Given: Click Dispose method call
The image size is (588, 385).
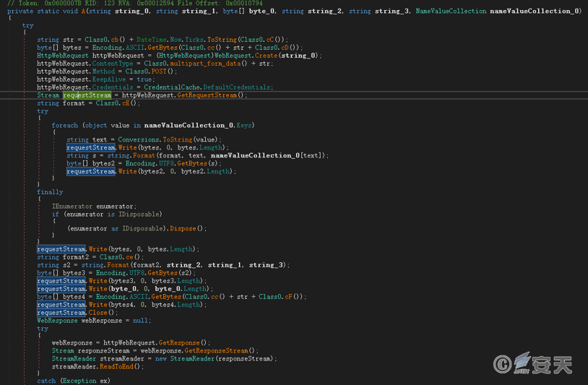Looking at the screenshot, I should 183,229.
